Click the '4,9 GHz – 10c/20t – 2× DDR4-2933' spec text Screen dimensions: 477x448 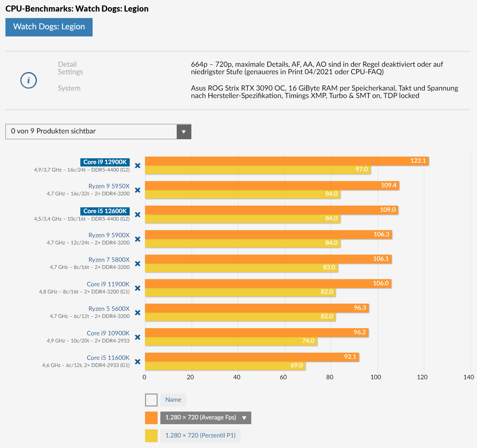(x=88, y=341)
